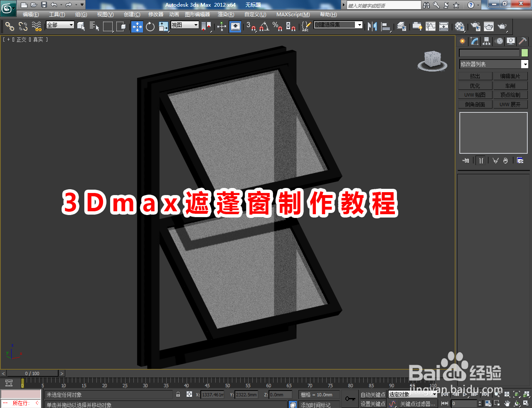Screen dimensions: 532x408
Task: Open the Curve Editor icon
Action: (x=431, y=26)
